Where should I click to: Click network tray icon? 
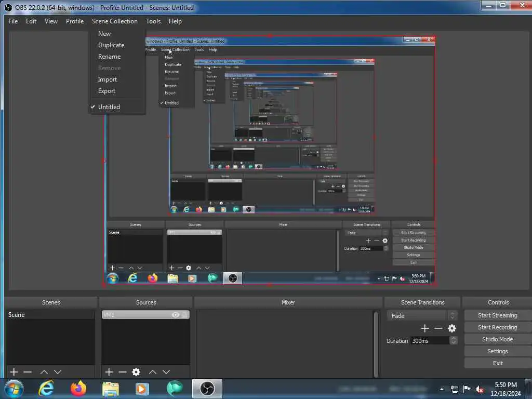point(454,389)
